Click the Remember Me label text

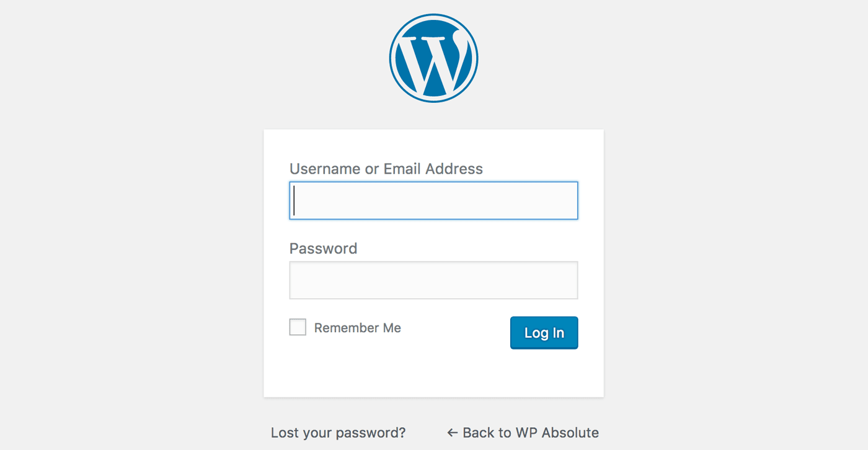tap(357, 328)
